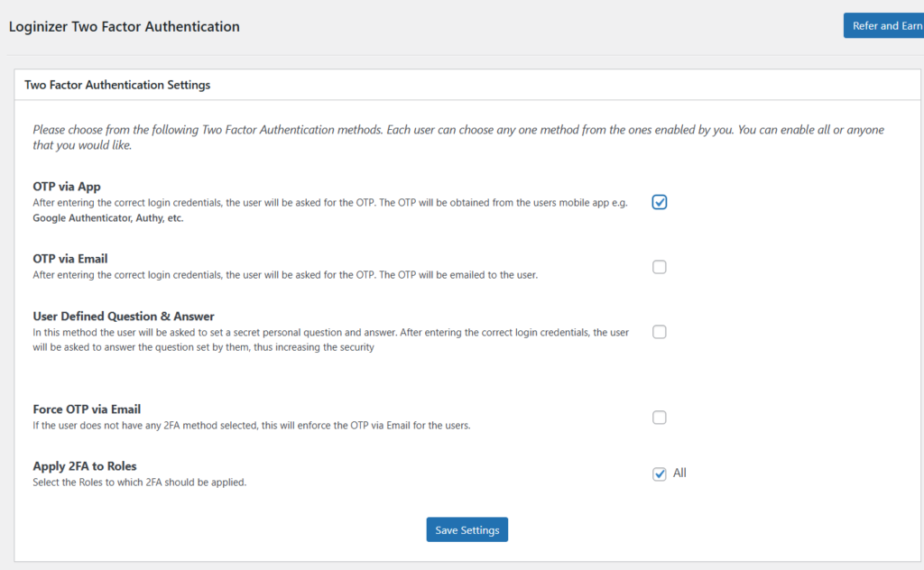Screen dimensions: 924x570
Task: Select the Two Factor Authentication Settings panel header
Action: coord(117,85)
